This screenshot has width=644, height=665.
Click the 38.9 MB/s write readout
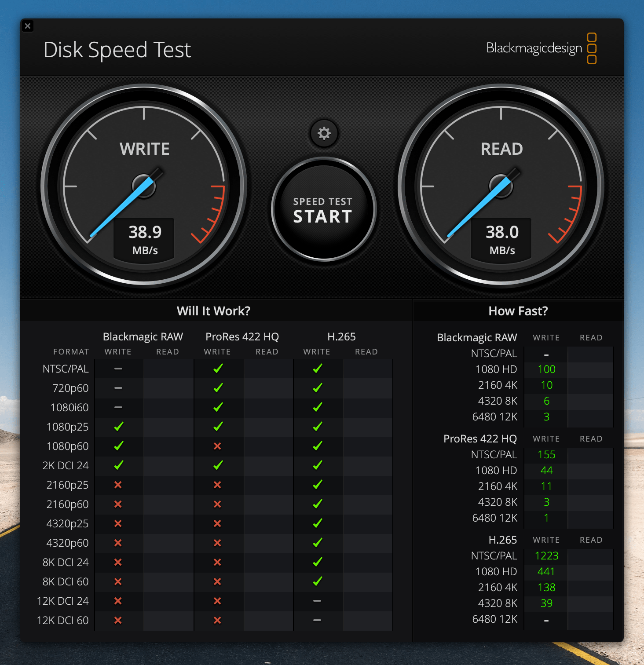145,239
